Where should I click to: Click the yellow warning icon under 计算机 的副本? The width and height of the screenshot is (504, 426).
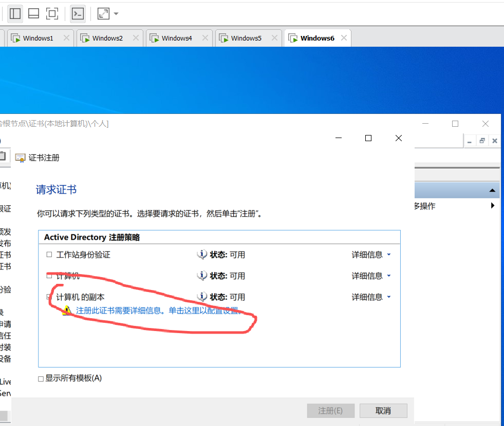(x=67, y=311)
